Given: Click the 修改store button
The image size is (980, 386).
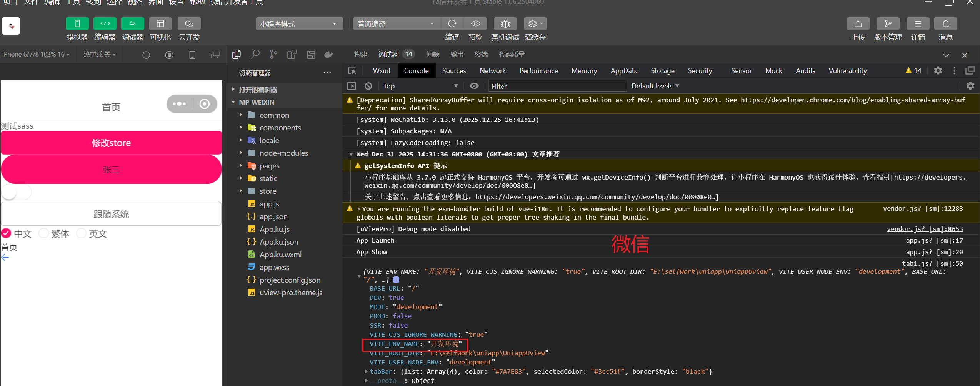Looking at the screenshot, I should [x=111, y=143].
